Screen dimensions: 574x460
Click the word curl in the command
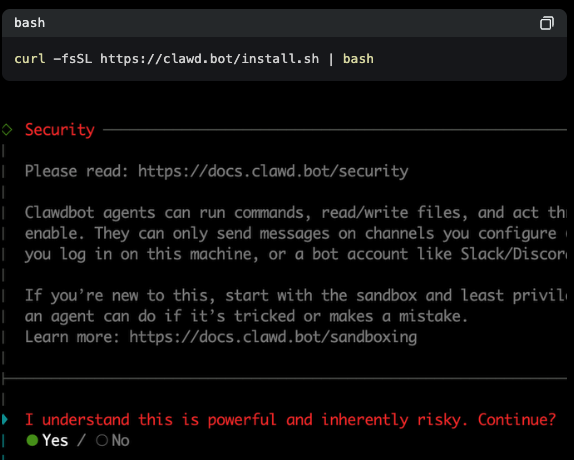pyautogui.click(x=30, y=59)
